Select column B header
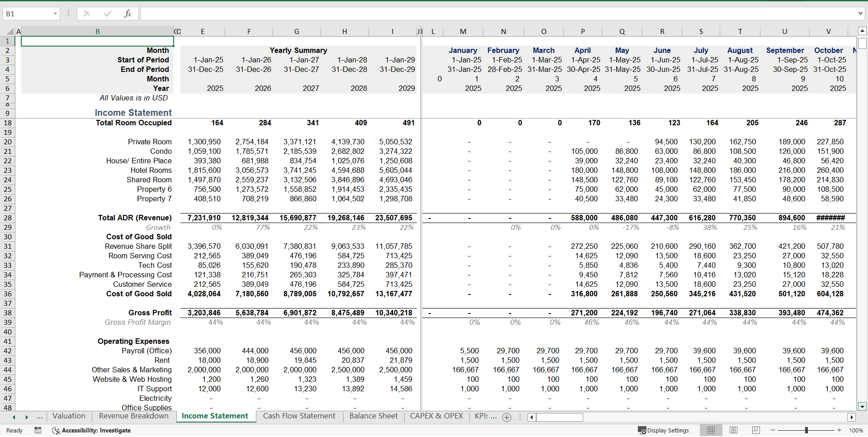 [x=97, y=31]
